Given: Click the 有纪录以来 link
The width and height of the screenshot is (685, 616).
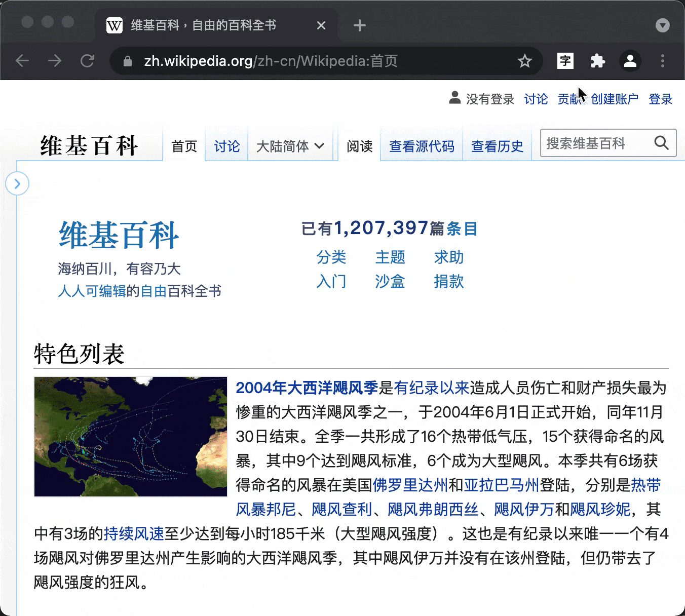Looking at the screenshot, I should tap(432, 388).
